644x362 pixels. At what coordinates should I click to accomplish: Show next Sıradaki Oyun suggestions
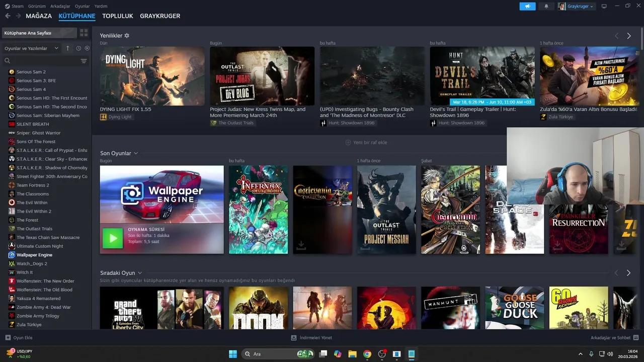tap(628, 273)
